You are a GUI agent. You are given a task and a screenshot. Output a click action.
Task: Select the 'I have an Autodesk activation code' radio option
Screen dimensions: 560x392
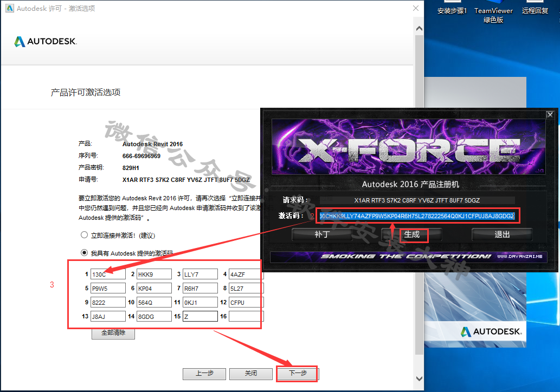point(84,252)
